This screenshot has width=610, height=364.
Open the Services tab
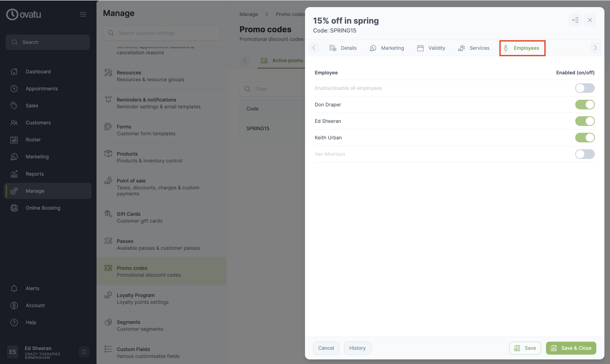[474, 48]
